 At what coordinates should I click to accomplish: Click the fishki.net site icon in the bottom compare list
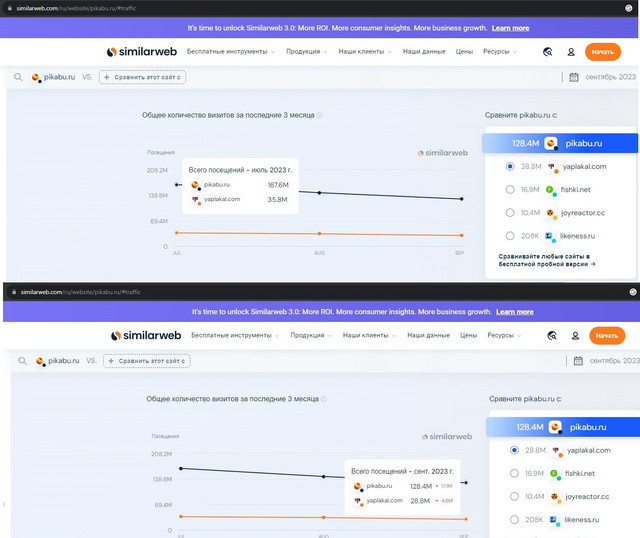tap(555, 474)
